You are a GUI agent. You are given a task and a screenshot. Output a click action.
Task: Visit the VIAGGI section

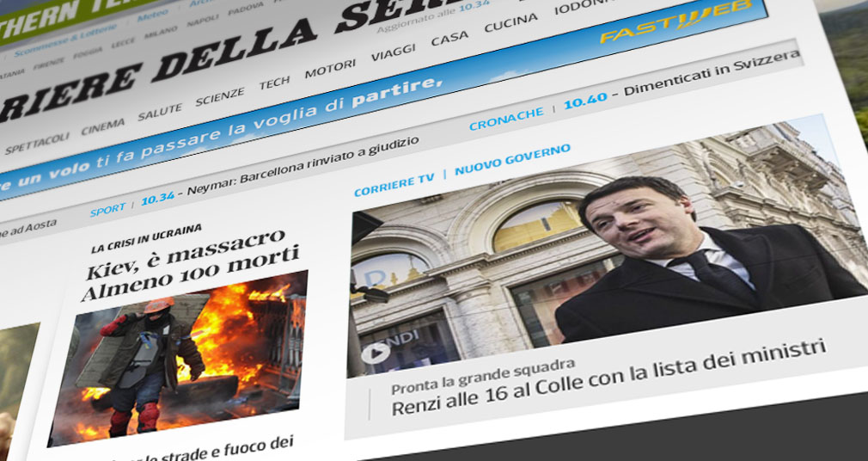393,52
